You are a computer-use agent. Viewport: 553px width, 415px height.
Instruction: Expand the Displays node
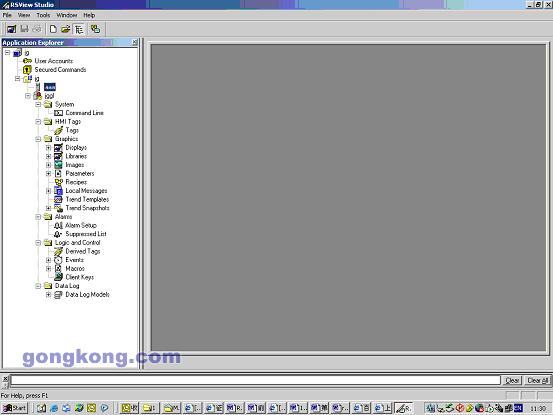pyautogui.click(x=49, y=148)
